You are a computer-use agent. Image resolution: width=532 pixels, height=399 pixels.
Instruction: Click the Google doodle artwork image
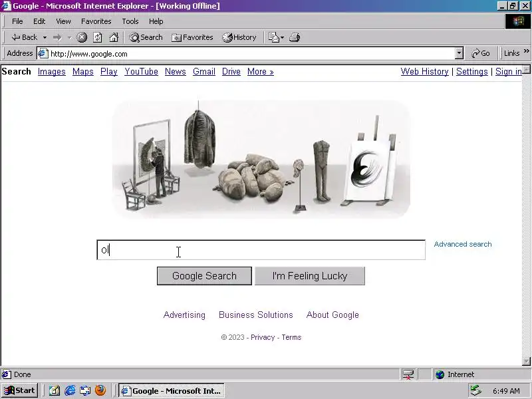pyautogui.click(x=261, y=159)
